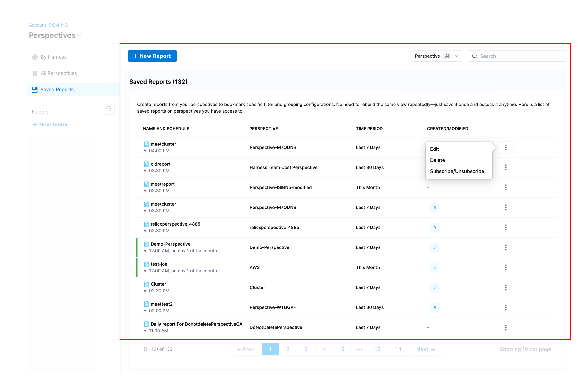588x392 pixels.
Task: Select Subscribe/Unsubscribe menu option
Action: click(457, 171)
